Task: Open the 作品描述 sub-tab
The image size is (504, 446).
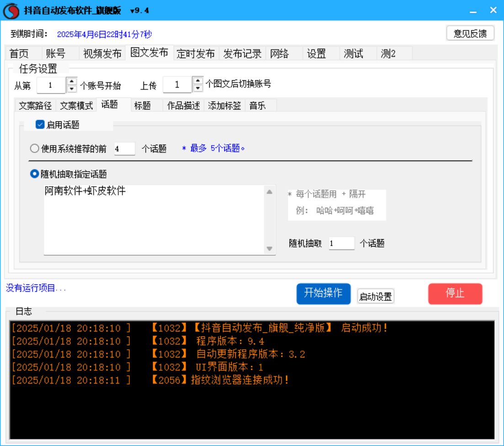Action: pyautogui.click(x=184, y=105)
